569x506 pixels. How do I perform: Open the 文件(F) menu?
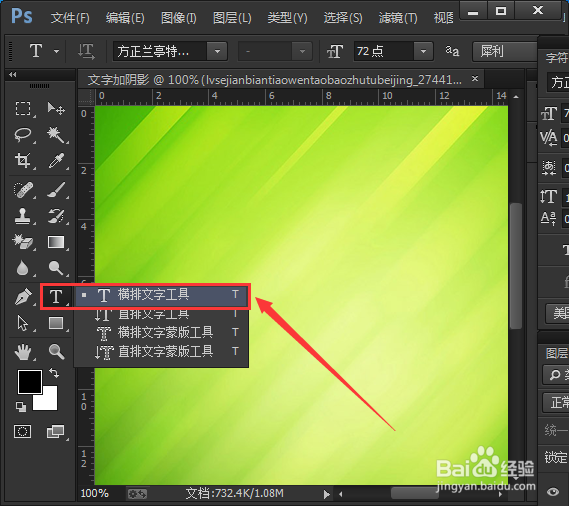pos(70,17)
